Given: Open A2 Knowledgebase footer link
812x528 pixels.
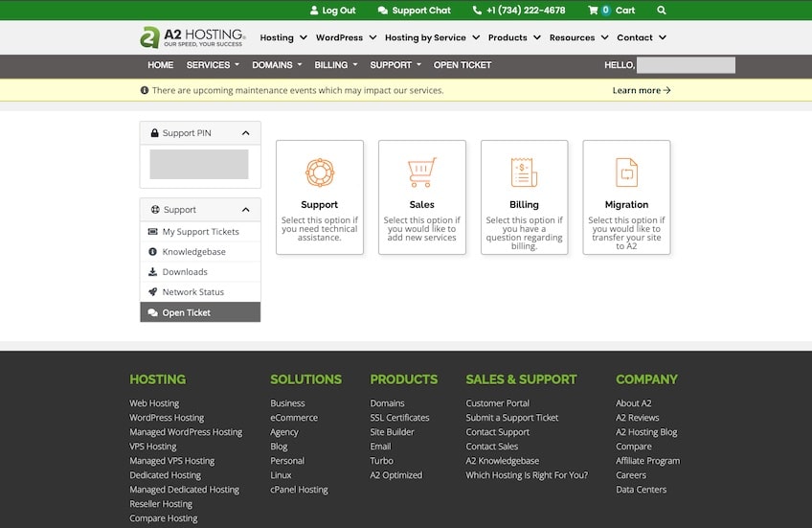Looking at the screenshot, I should coord(503,461).
